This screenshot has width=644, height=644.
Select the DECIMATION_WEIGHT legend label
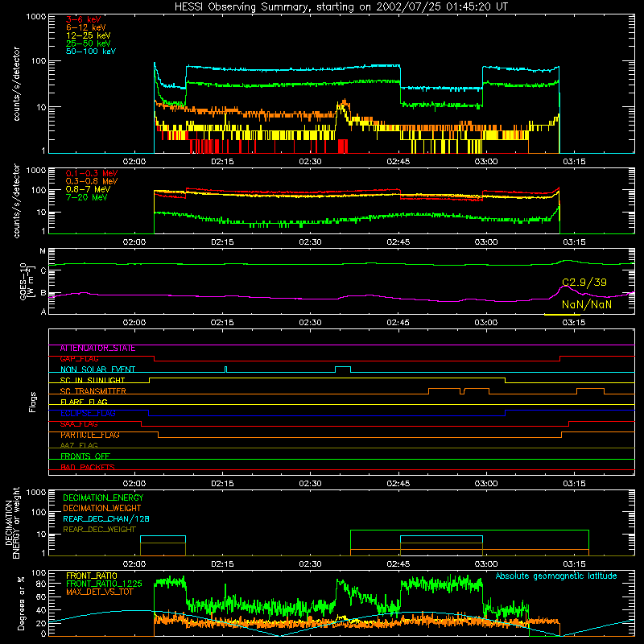pos(102,508)
